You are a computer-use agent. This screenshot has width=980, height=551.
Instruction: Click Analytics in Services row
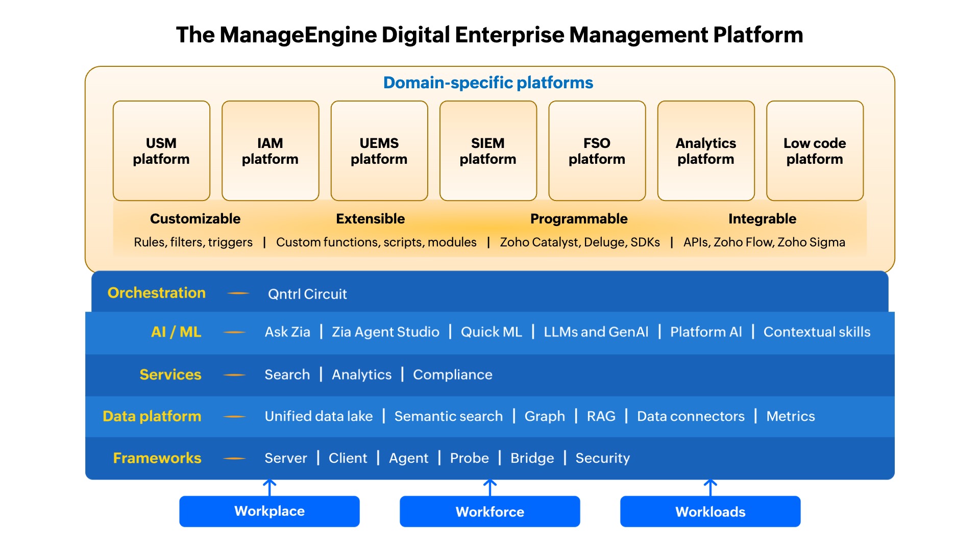(362, 374)
